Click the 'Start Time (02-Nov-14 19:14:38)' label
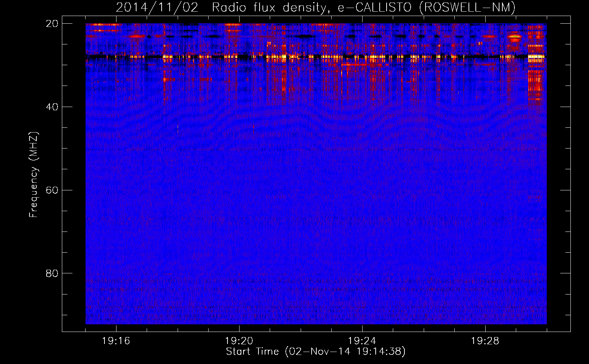Image resolution: width=589 pixels, height=364 pixels. [316, 352]
